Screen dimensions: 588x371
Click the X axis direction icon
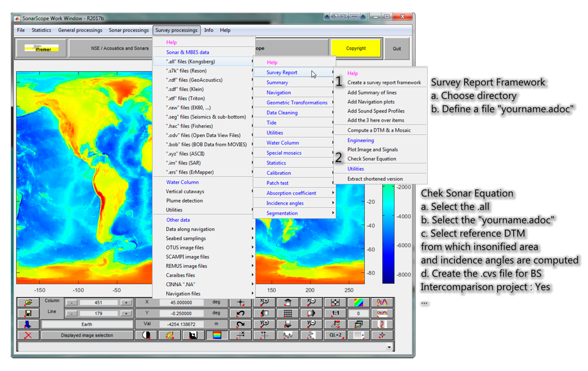point(241,335)
